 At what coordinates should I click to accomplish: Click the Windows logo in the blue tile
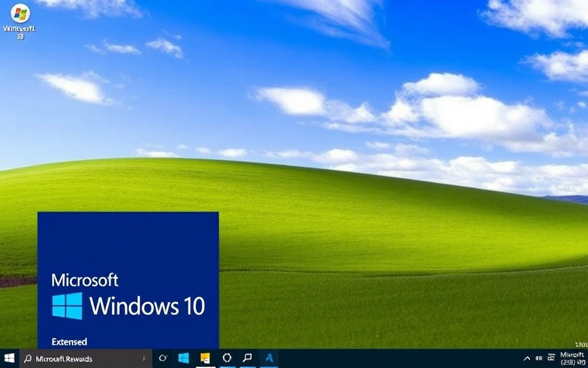point(67,306)
